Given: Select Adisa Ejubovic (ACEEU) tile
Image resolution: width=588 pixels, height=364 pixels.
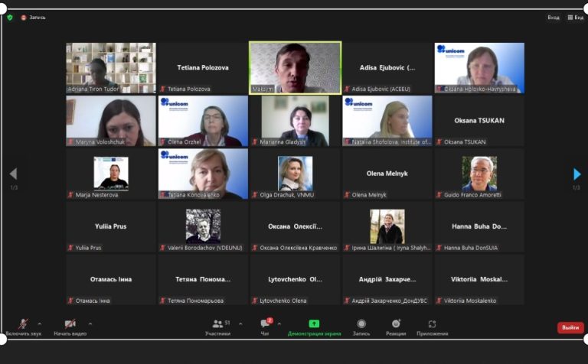Looking at the screenshot, I should (x=387, y=68).
